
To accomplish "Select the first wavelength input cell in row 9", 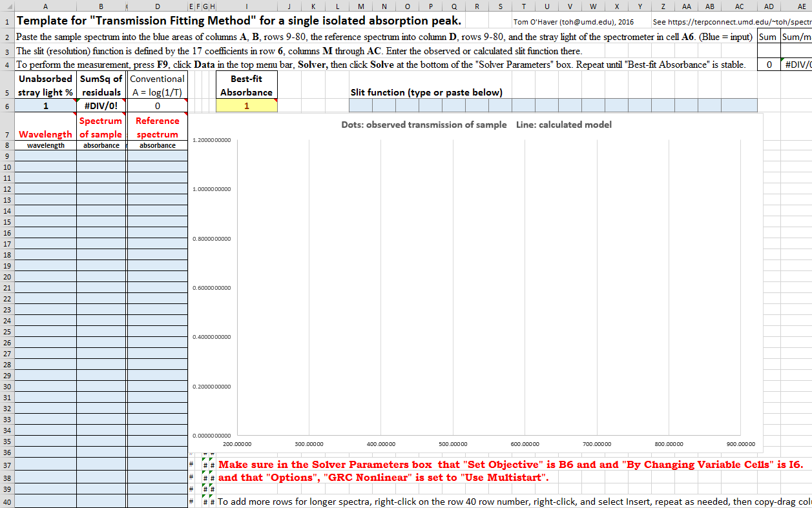I will [x=45, y=156].
